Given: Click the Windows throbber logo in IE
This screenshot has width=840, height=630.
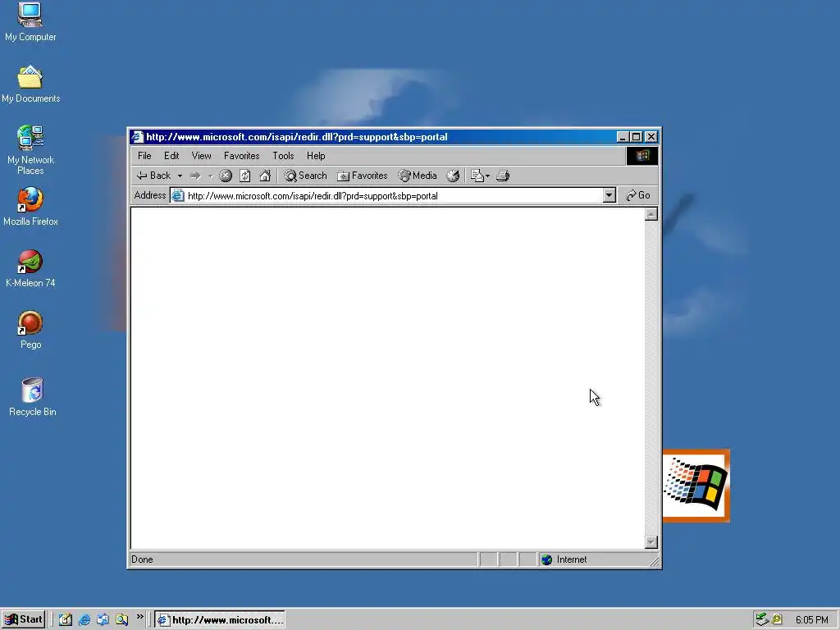Looking at the screenshot, I should (x=642, y=156).
